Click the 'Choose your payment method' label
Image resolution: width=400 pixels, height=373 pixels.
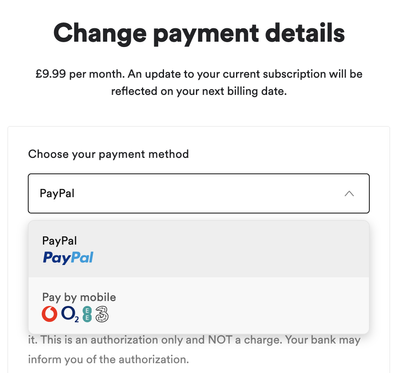pos(108,154)
